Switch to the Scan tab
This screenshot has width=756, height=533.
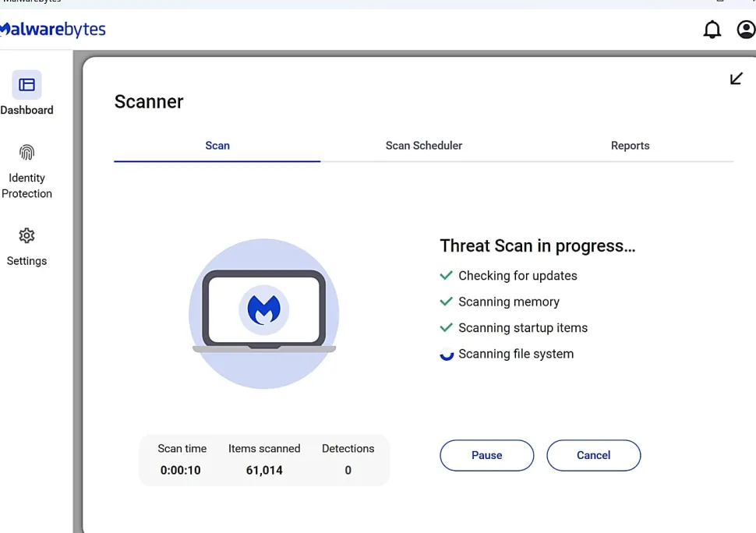pos(217,146)
